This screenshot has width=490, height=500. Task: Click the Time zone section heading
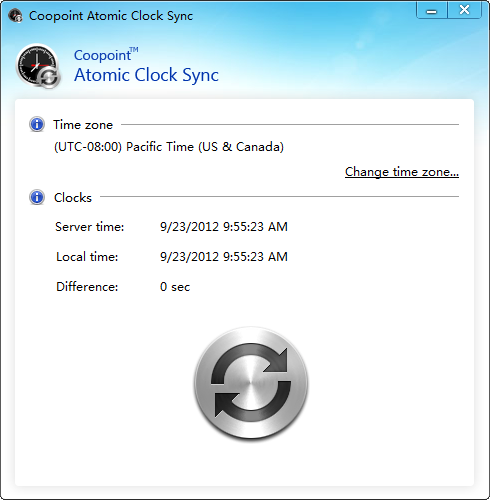click(x=83, y=125)
